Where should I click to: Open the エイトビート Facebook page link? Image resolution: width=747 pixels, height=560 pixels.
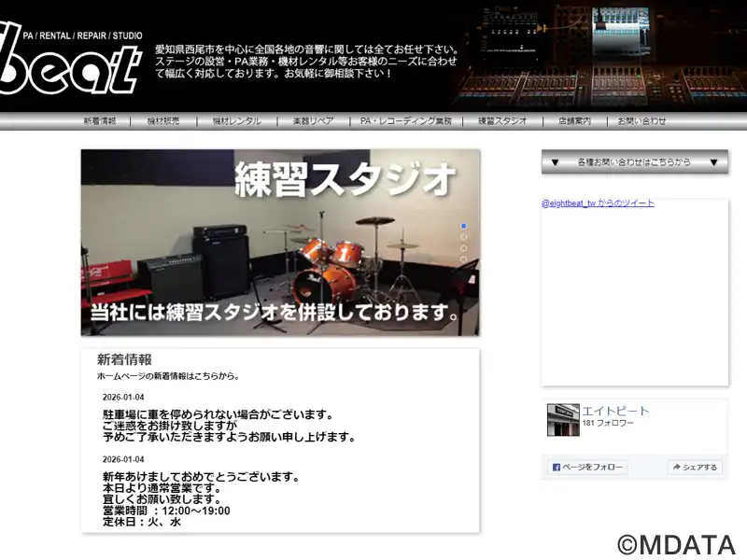[615, 411]
